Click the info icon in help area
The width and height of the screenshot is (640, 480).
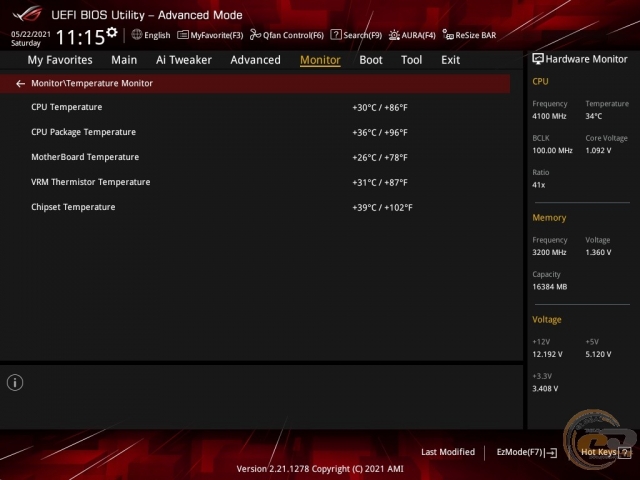point(15,383)
